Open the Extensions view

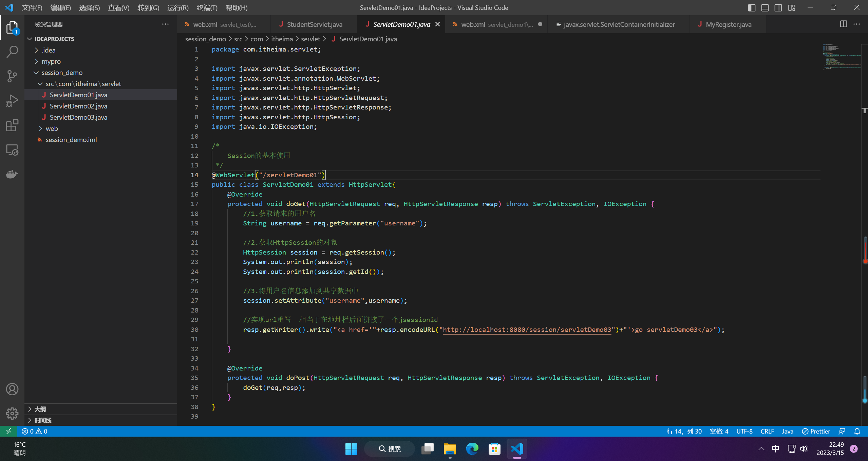(x=12, y=125)
